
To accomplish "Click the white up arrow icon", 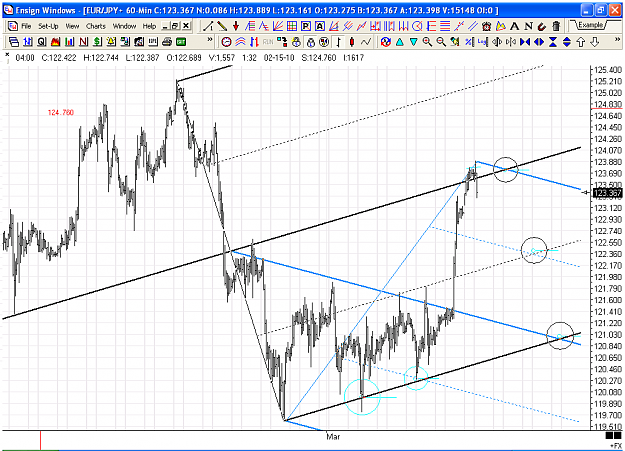I will (581, 41).
